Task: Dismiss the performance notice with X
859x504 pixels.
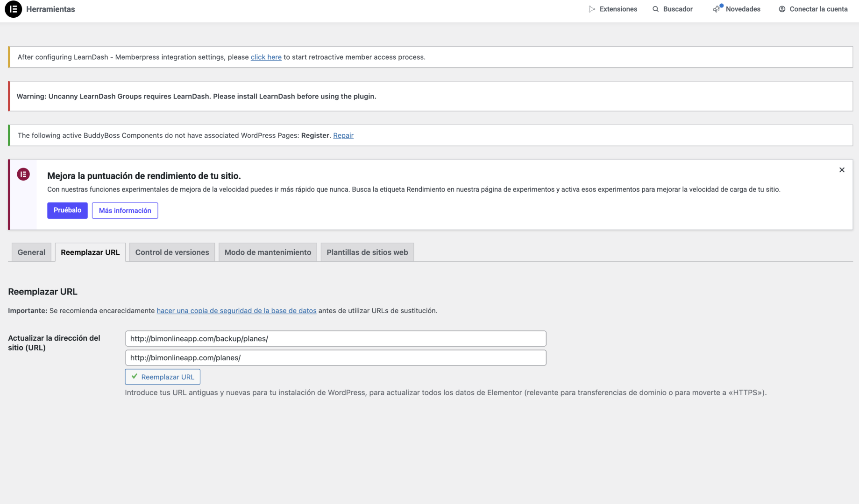Action: [841, 170]
